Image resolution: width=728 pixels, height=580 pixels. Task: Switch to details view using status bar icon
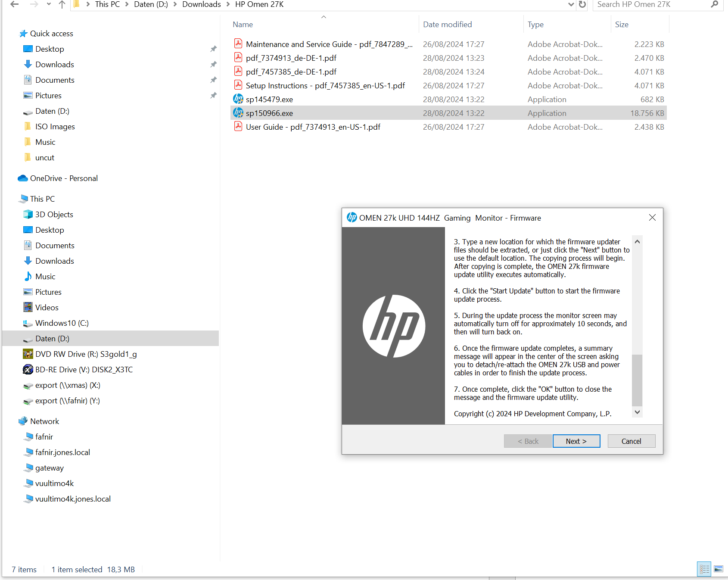tap(704, 569)
